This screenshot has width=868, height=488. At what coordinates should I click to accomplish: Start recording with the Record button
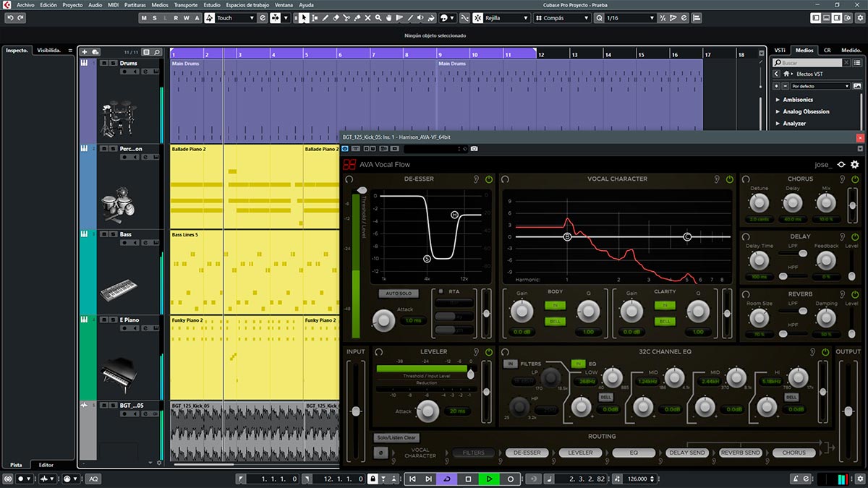tap(510, 479)
